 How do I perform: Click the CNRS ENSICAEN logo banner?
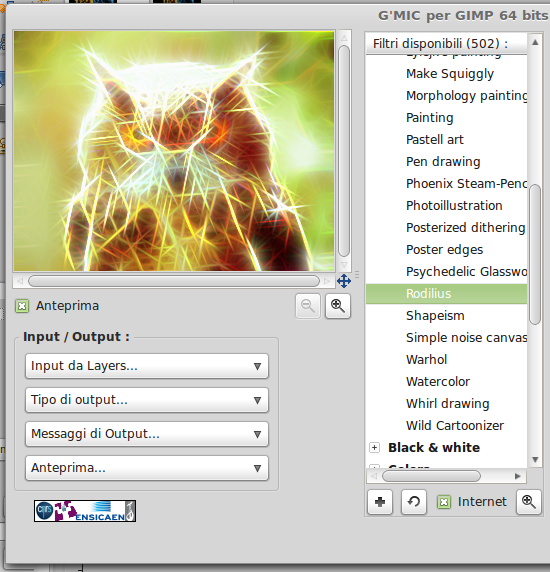[x=85, y=511]
